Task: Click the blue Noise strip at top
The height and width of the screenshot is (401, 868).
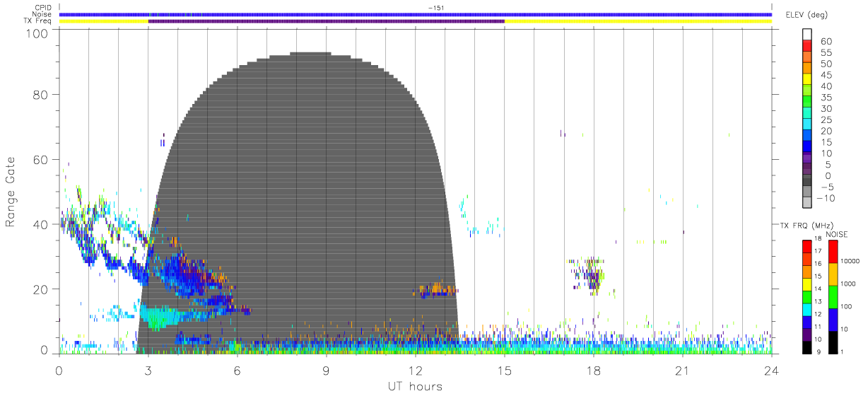Action: pos(416,14)
